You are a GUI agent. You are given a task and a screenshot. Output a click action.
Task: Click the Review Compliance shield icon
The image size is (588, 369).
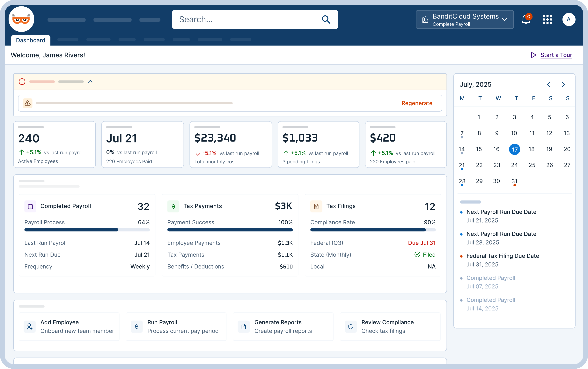[x=350, y=326]
